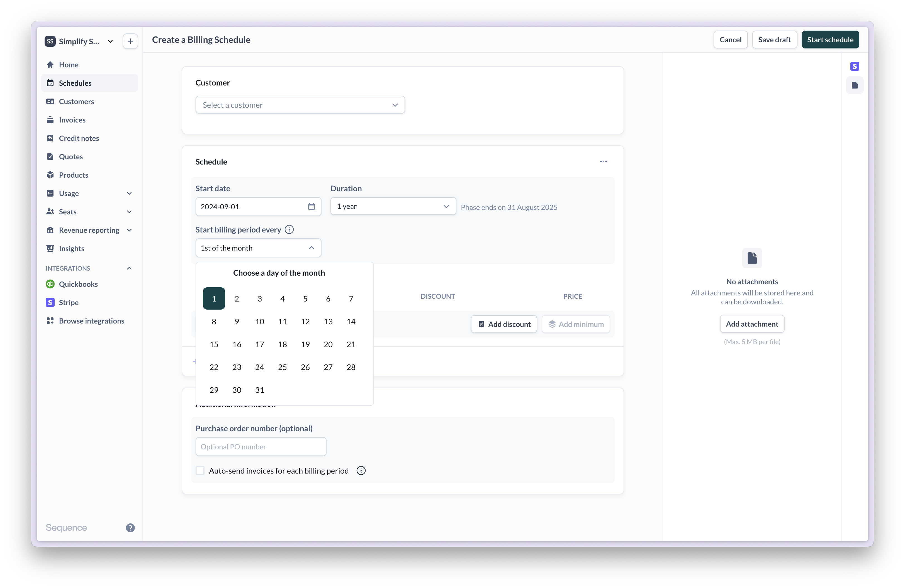905x588 pixels.
Task: Click info icon beside Start billing period
Action: coord(289,229)
